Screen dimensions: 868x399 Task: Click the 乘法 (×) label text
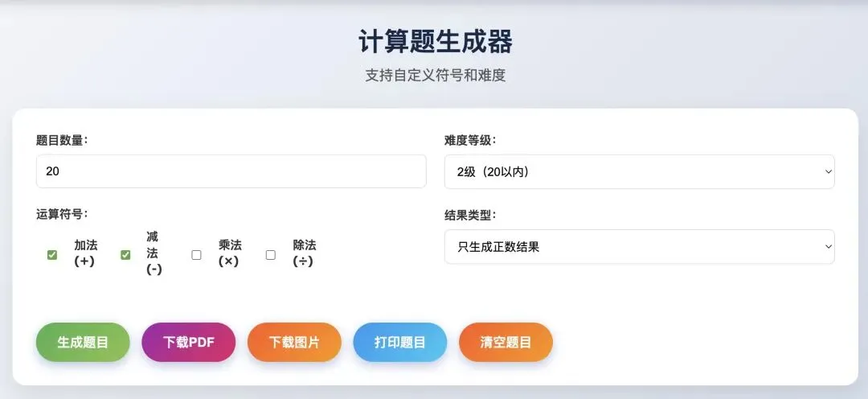coord(230,253)
